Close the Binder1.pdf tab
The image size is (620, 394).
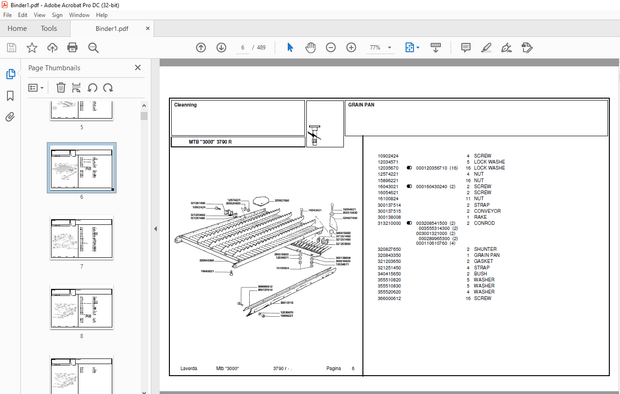click(148, 28)
